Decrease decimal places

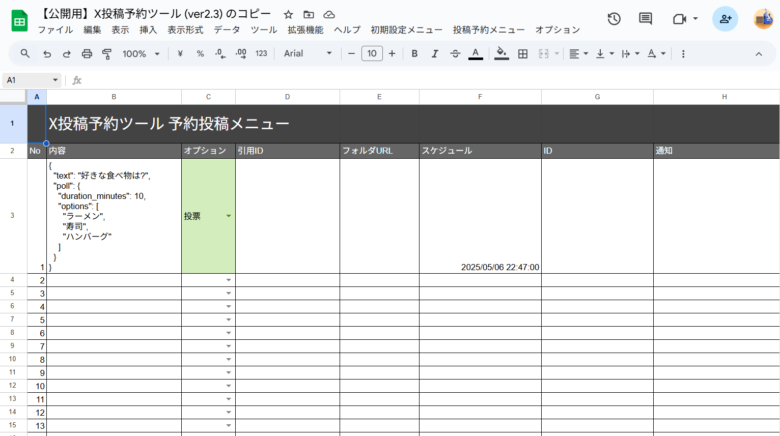coord(220,54)
